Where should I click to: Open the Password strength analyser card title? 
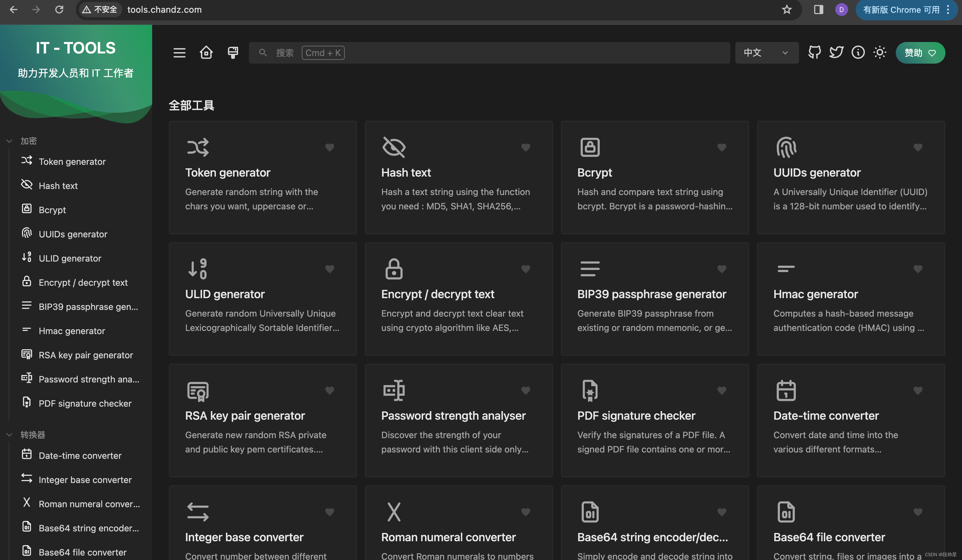click(x=453, y=416)
